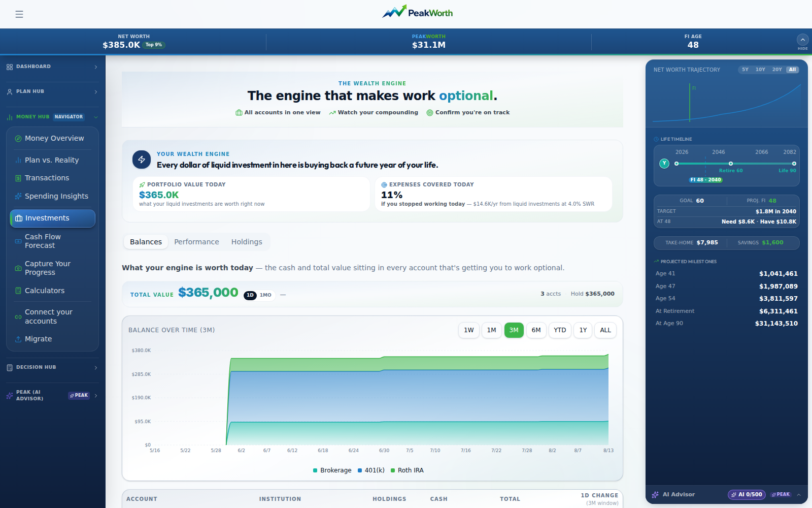Open Transactions page
Image resolution: width=812 pixels, height=508 pixels.
tap(52, 178)
